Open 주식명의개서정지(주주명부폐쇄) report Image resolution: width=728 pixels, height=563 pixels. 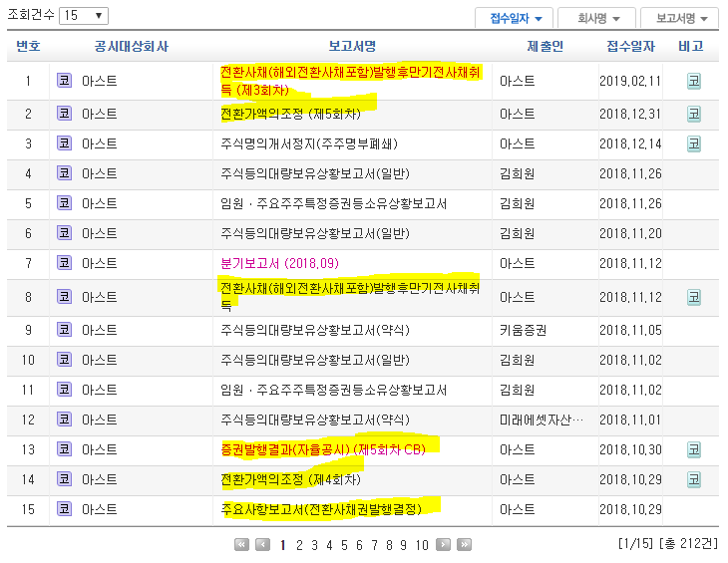tap(309, 143)
